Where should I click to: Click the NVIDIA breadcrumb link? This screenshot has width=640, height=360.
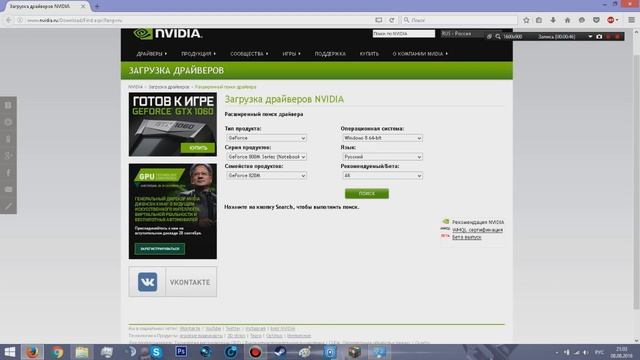point(136,87)
